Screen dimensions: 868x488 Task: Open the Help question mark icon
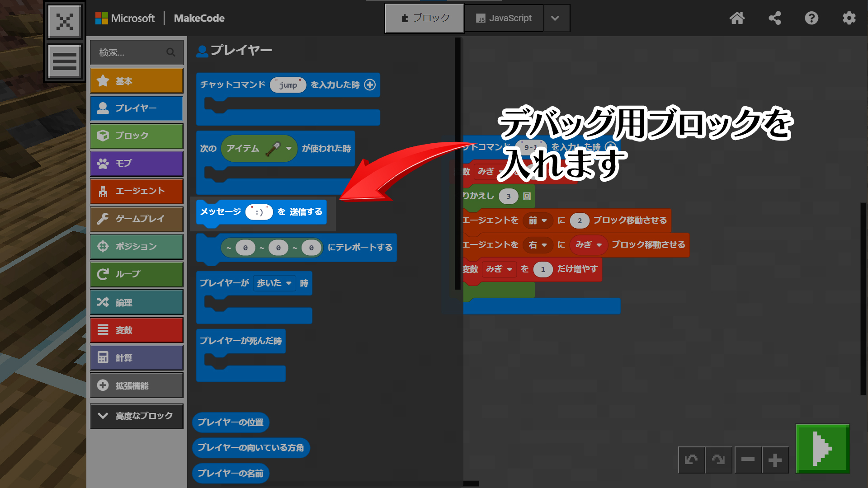coord(811,18)
